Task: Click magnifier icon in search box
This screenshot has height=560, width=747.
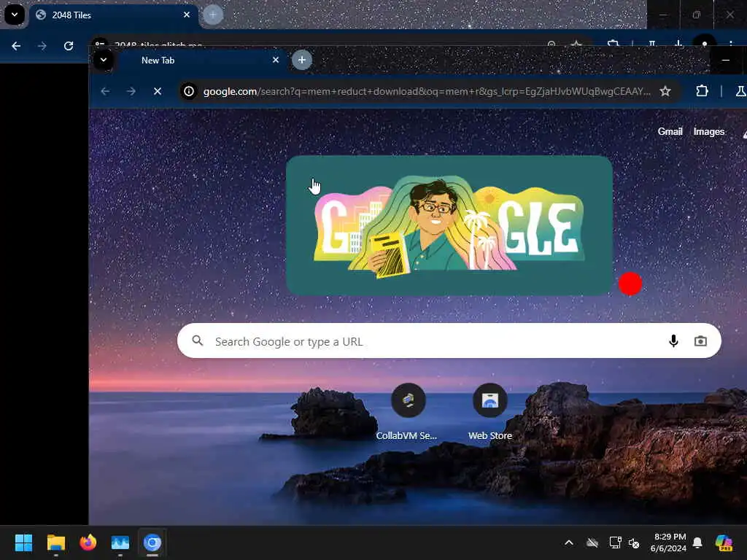Action: [x=198, y=341]
